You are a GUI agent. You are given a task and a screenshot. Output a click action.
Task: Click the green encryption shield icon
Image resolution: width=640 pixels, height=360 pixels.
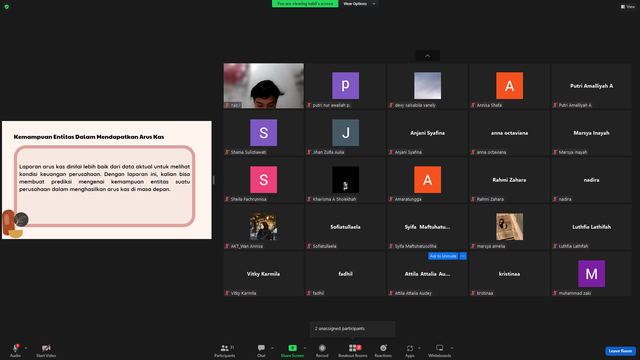(x=7, y=7)
